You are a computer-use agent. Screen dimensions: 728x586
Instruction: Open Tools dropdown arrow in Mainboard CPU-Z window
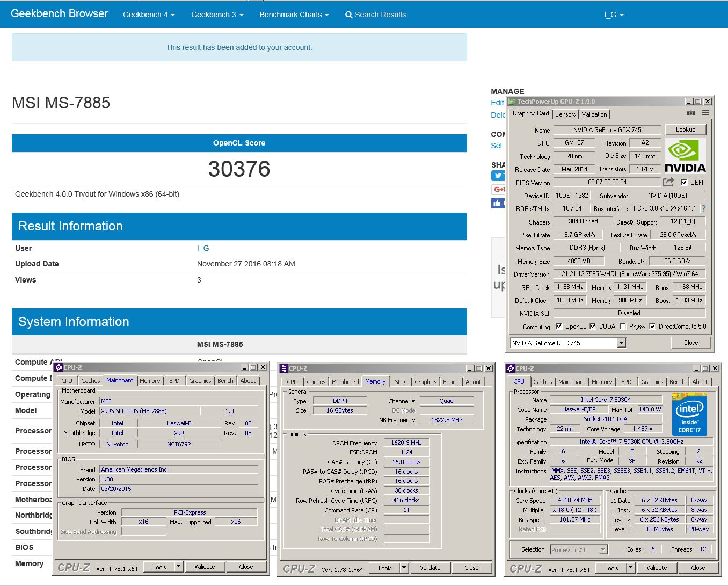[178, 567]
